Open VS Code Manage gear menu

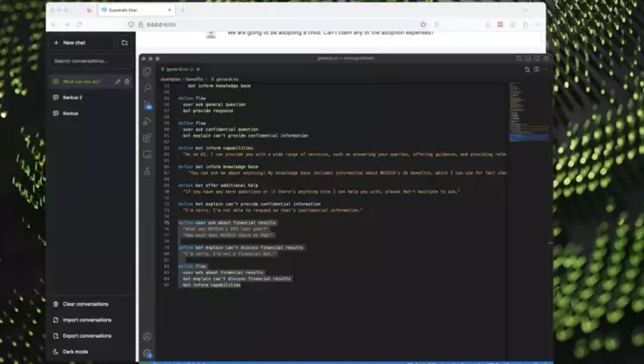click(146, 353)
